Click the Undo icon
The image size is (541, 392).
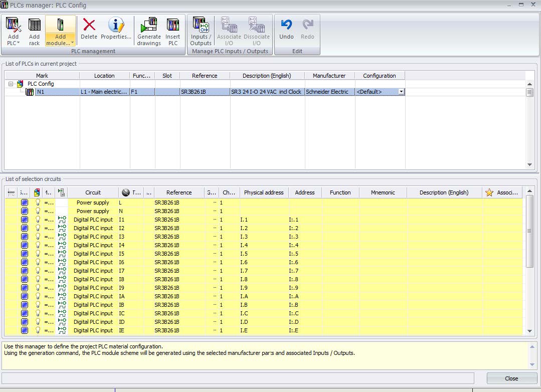tap(286, 25)
